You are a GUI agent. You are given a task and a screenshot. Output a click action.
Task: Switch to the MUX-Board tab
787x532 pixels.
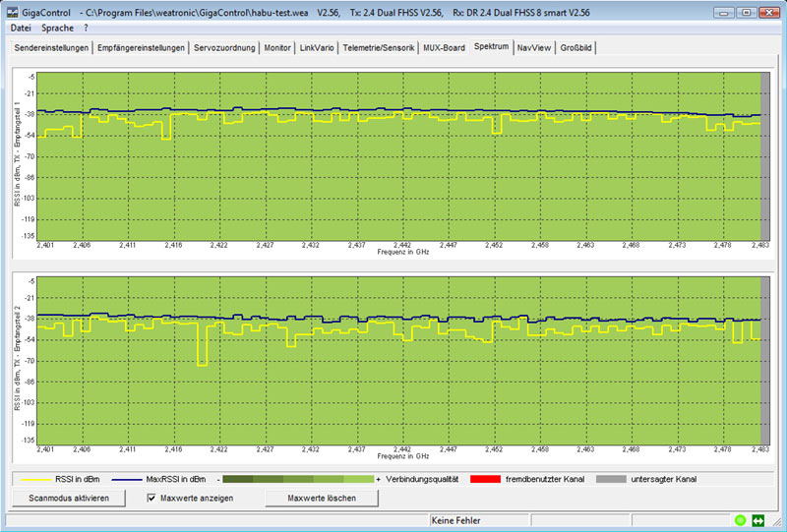pyautogui.click(x=445, y=47)
